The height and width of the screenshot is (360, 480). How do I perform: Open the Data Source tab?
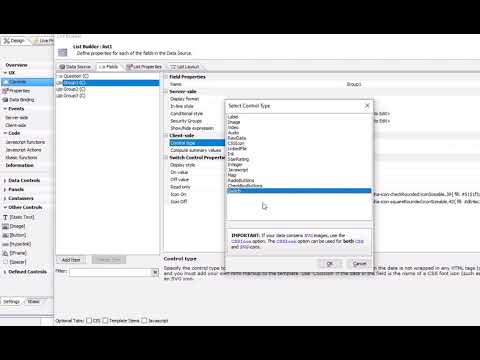(x=75, y=67)
